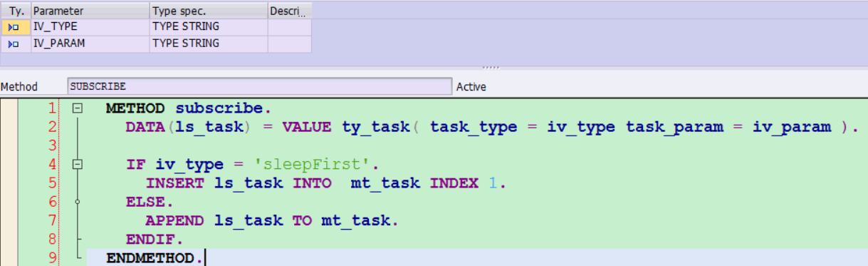The width and height of the screenshot is (868, 266).
Task: Click the INDEX keyword on line 5
Action: (x=454, y=183)
